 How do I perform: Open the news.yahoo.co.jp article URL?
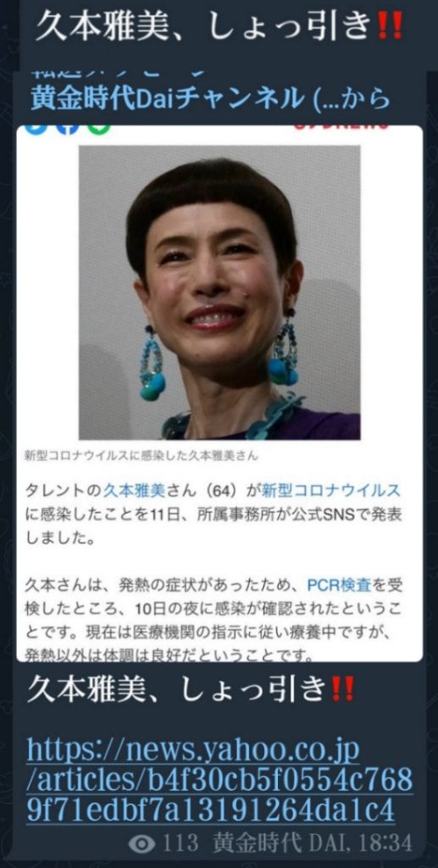219,780
